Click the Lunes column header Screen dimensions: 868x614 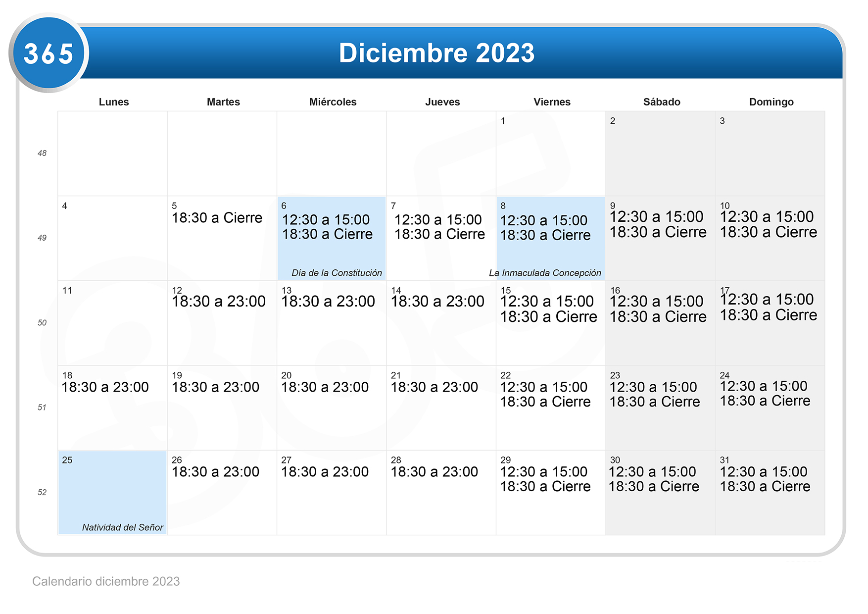(x=114, y=102)
